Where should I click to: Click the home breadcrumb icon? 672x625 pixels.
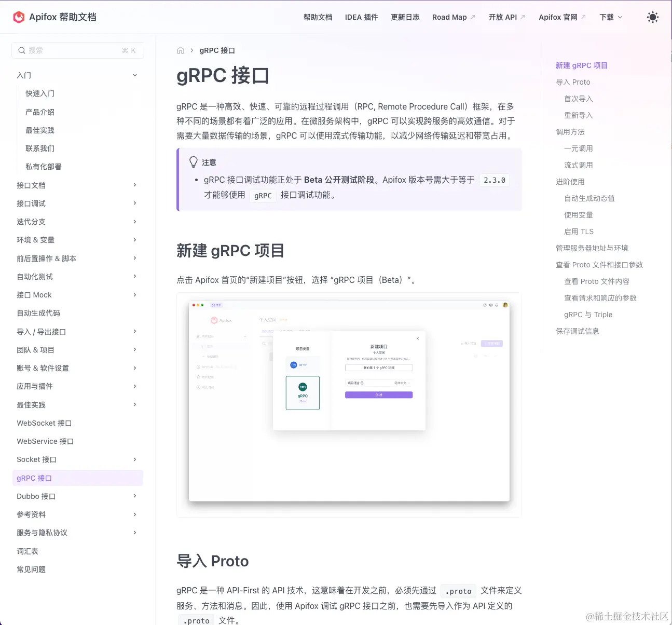coord(181,50)
